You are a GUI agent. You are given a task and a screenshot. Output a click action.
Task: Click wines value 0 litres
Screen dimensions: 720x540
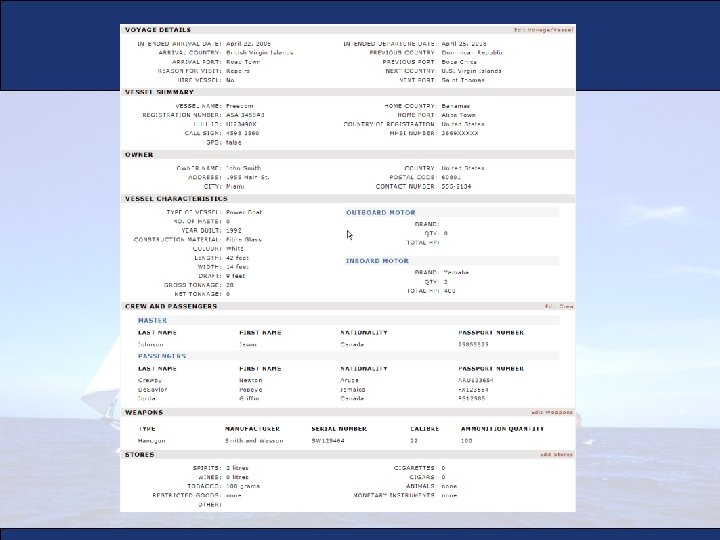[237, 477]
